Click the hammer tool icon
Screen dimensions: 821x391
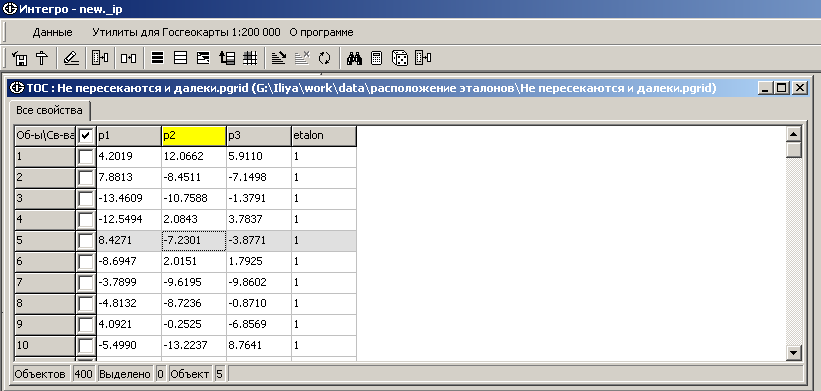point(42,58)
